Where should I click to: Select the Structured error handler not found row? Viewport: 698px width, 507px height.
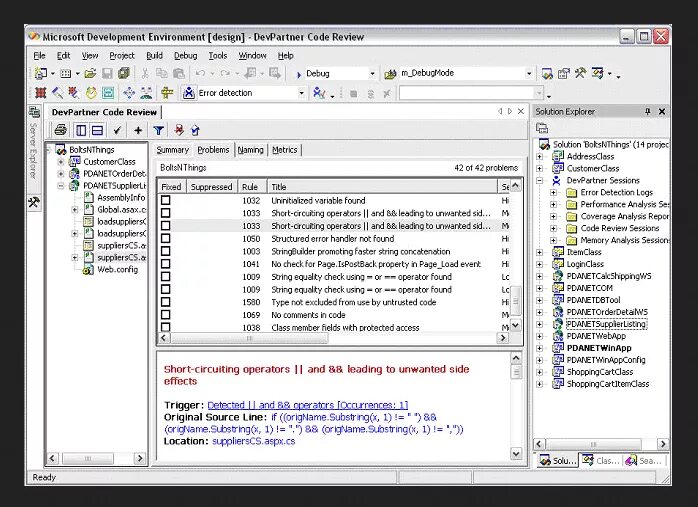tap(332, 239)
